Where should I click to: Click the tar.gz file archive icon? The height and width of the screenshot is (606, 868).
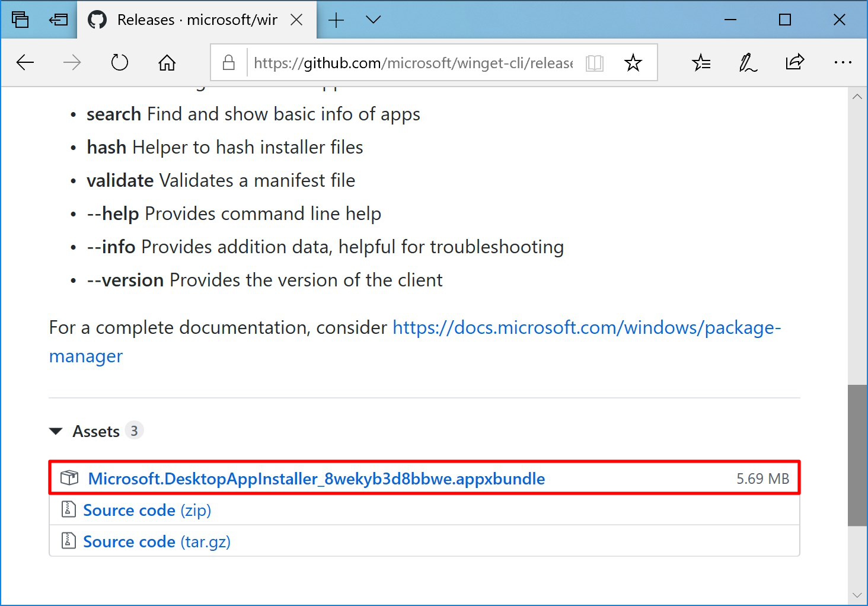(x=69, y=540)
